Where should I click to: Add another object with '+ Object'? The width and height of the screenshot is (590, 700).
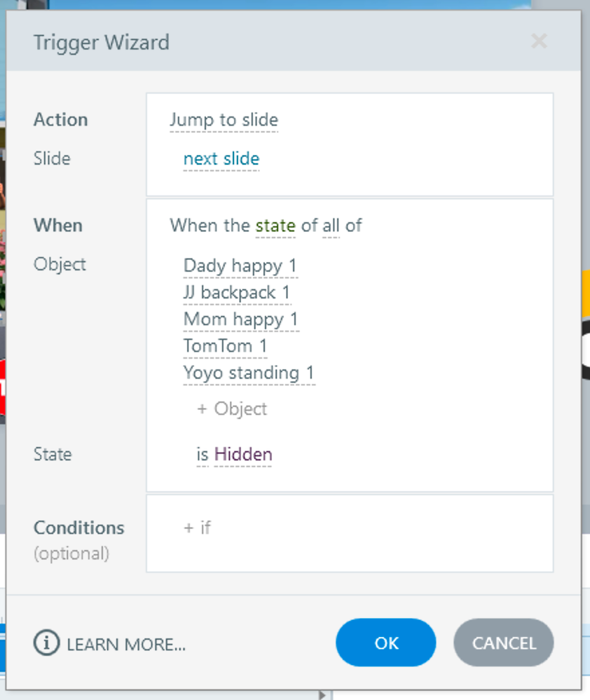(232, 409)
